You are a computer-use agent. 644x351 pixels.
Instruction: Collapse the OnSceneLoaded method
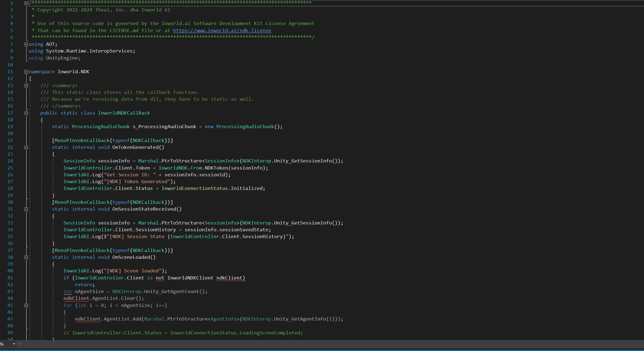[26, 257]
